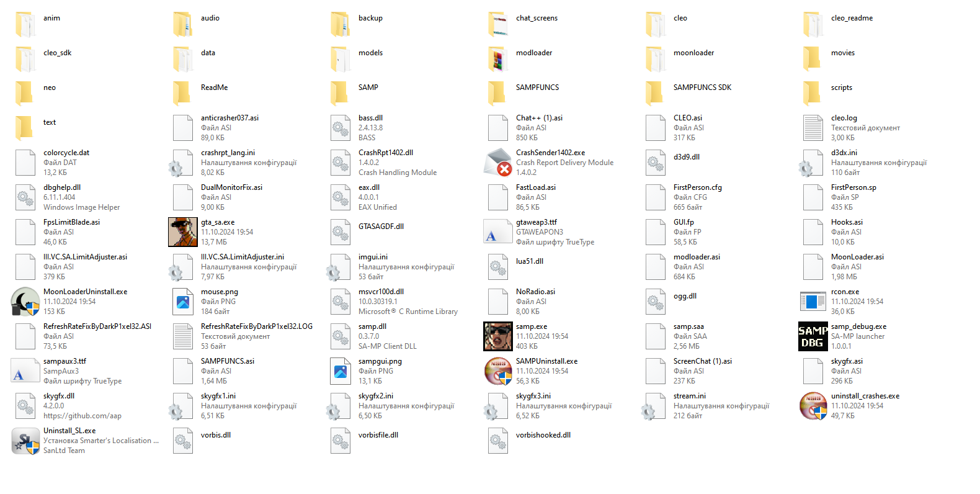Select the mouse.png image icon
The image size is (980, 494).
[x=183, y=302]
